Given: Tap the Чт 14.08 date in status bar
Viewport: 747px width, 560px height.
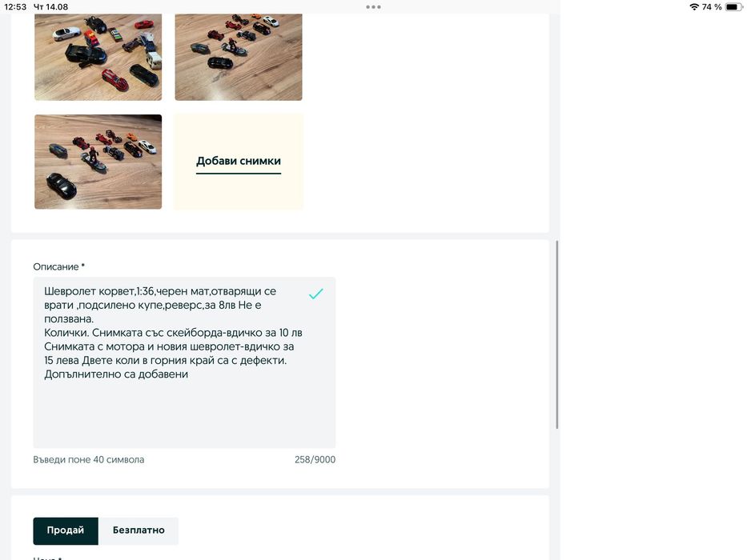Looking at the screenshot, I should 51,6.
